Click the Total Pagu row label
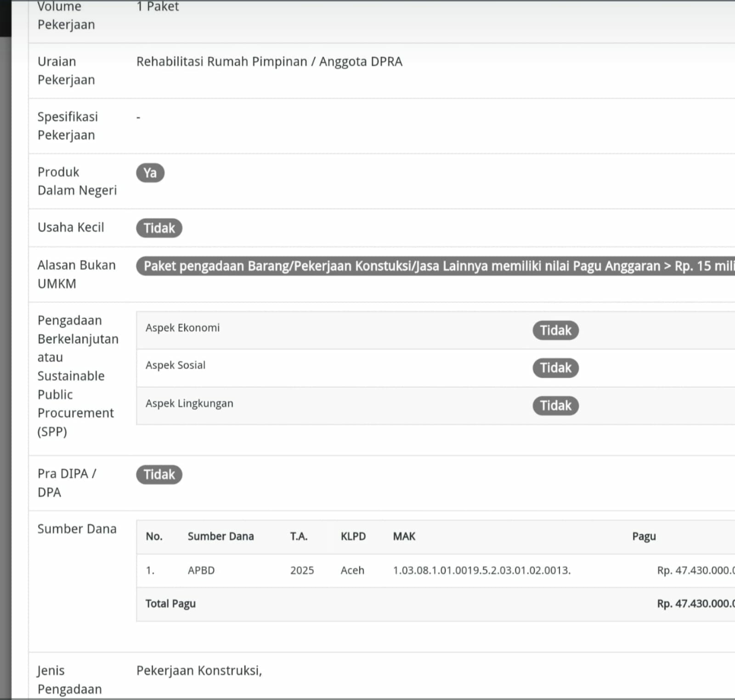The height and width of the screenshot is (700, 735). pyautogui.click(x=170, y=604)
